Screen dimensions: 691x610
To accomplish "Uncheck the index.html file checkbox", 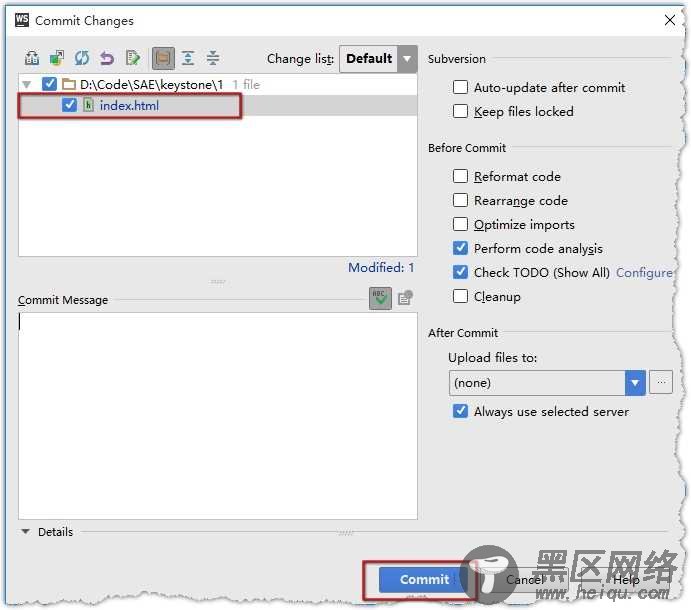I will 69,105.
